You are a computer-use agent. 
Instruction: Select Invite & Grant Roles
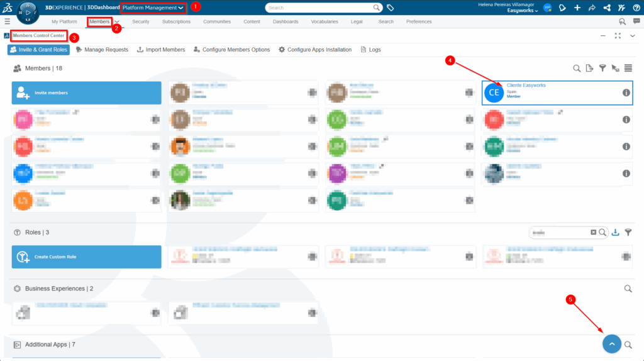[x=38, y=50]
